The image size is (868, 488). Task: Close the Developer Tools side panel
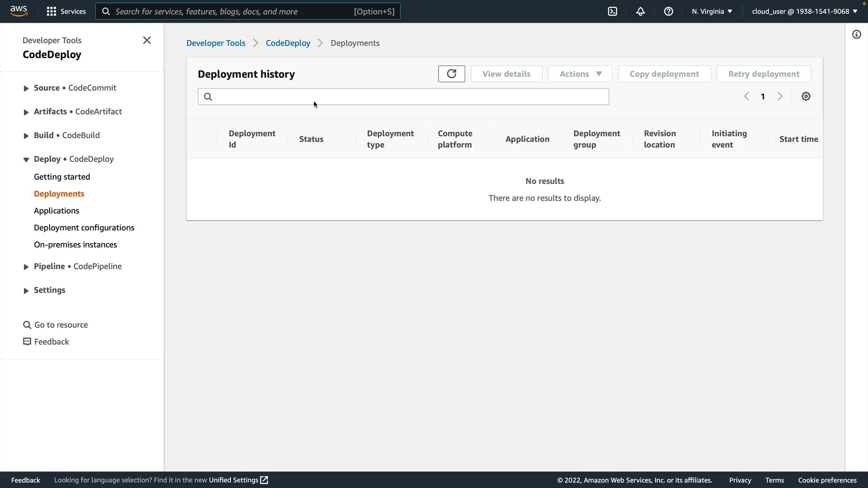click(147, 41)
